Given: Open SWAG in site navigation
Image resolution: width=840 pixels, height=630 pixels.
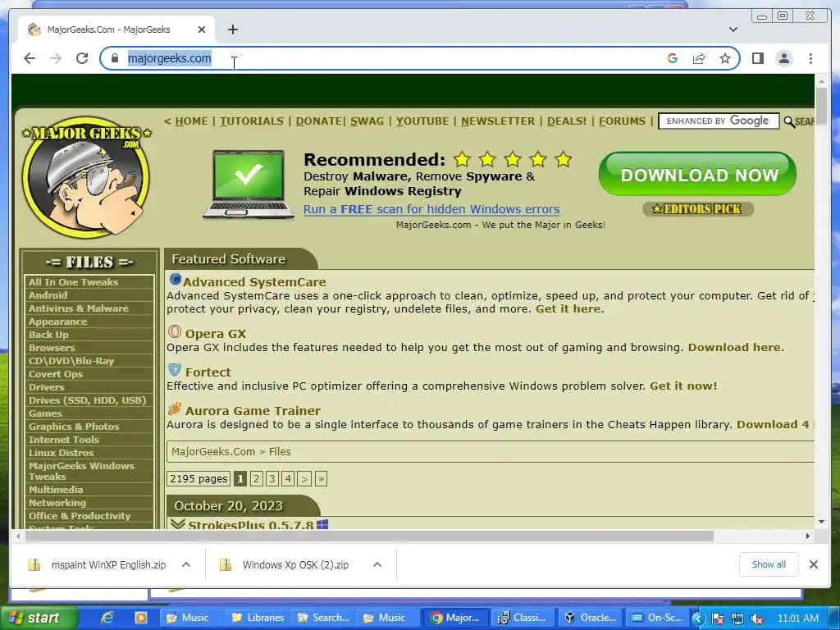Looking at the screenshot, I should (x=367, y=121).
